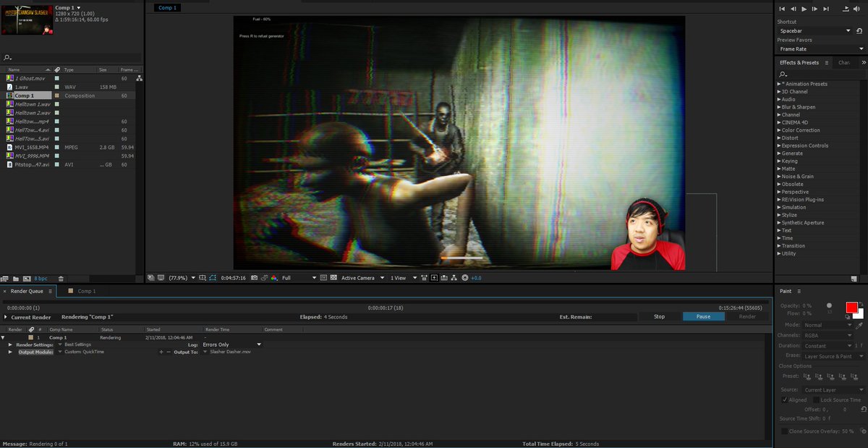Screen dimensions: 868x448
Task: Click the Reset Exposure icon
Action: point(464,278)
